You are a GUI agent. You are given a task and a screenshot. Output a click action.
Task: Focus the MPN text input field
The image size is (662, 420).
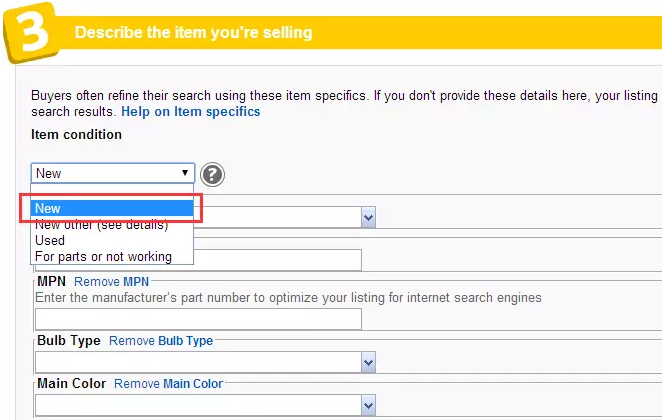point(198,319)
